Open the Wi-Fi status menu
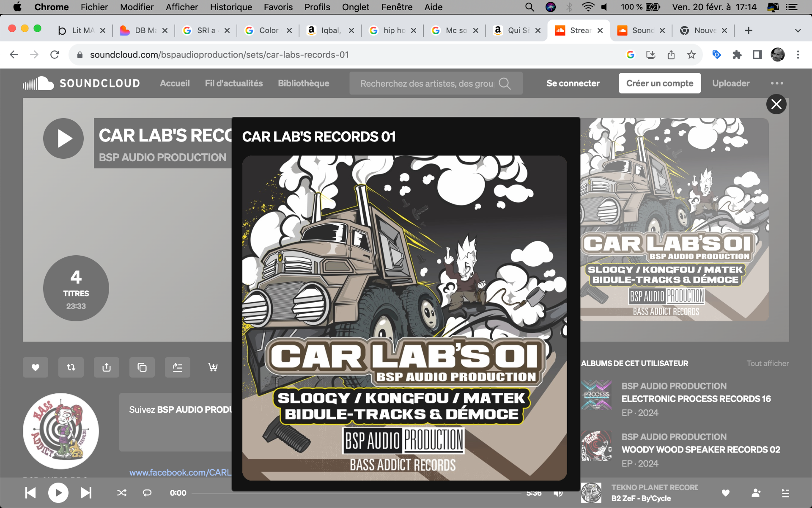The width and height of the screenshot is (812, 508). [x=588, y=7]
